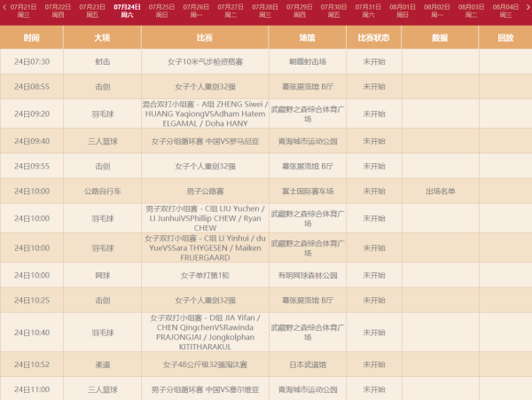The width and height of the screenshot is (532, 400).
Task: Click the 公路自行车 sport cell
Action: (x=103, y=192)
